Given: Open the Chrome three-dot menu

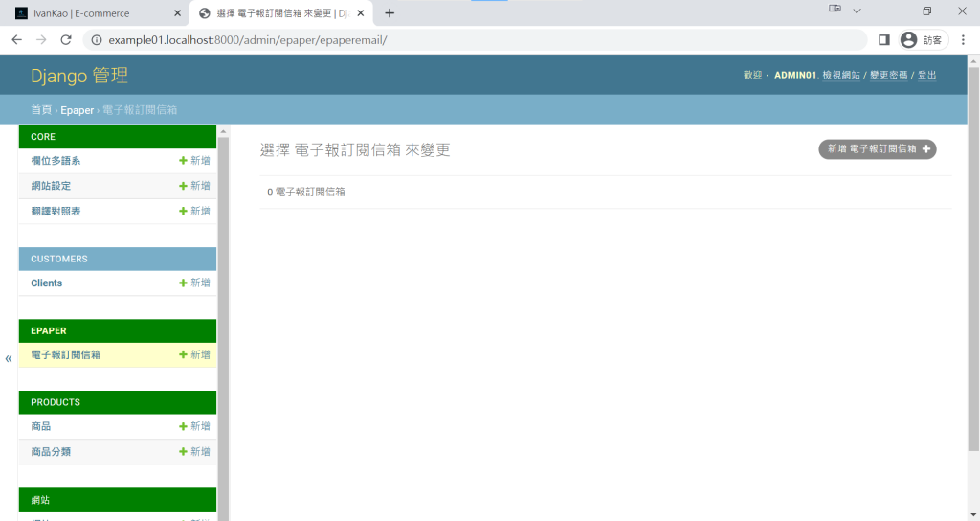Looking at the screenshot, I should [963, 40].
